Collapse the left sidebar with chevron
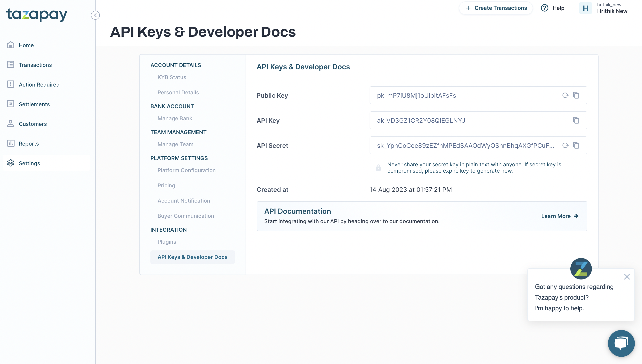This screenshot has width=642, height=364. tap(95, 15)
